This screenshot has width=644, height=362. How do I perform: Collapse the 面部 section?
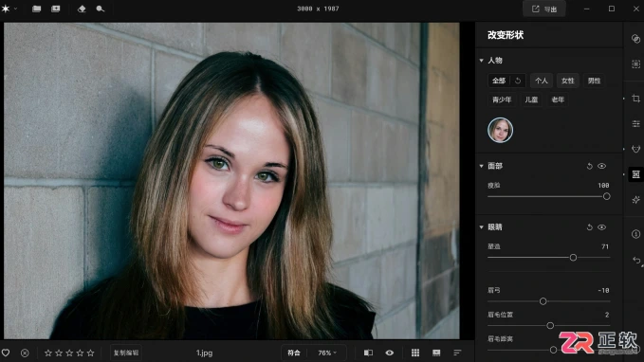point(482,166)
